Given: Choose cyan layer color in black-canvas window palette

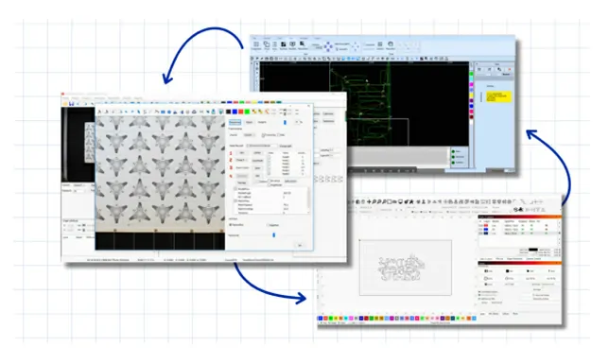Looking at the screenshot, I should 471,78.
